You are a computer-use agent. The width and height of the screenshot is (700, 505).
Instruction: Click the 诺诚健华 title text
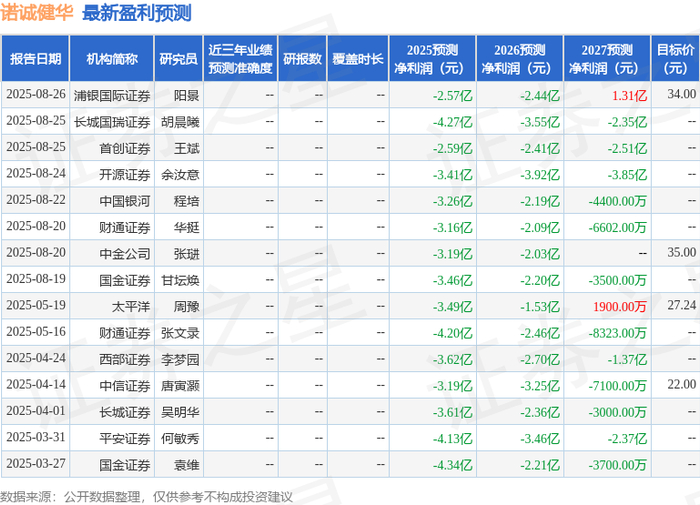tap(37, 13)
